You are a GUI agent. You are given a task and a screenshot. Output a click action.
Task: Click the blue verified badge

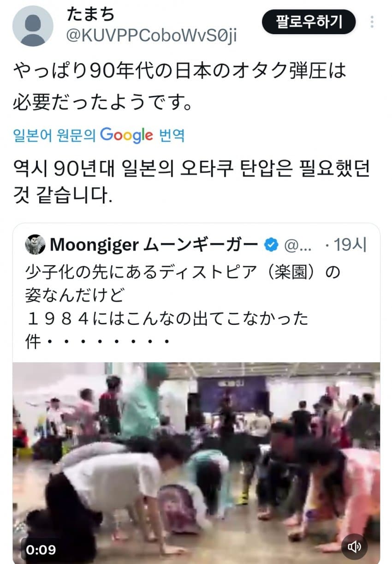271,246
